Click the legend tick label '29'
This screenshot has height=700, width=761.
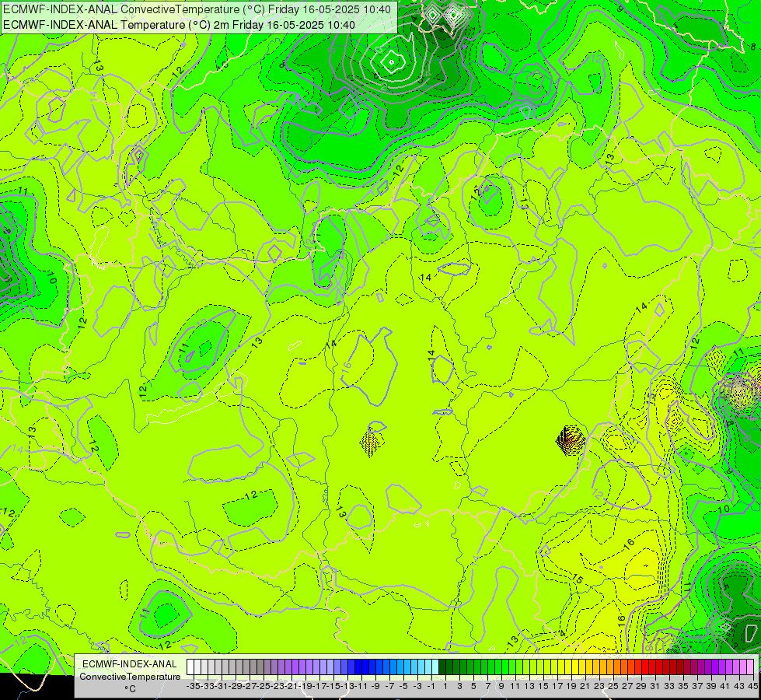point(641,686)
